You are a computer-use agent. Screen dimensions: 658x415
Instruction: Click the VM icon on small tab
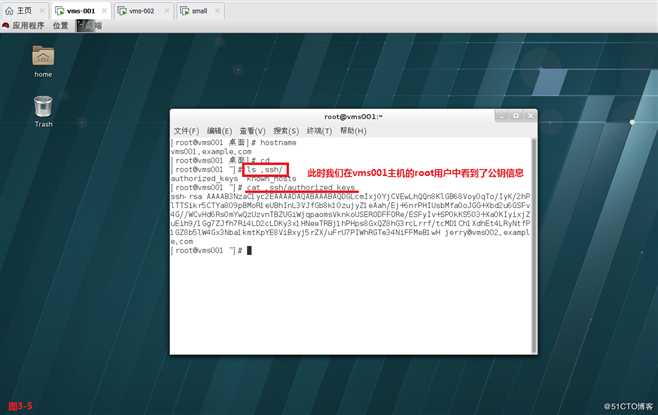(185, 11)
